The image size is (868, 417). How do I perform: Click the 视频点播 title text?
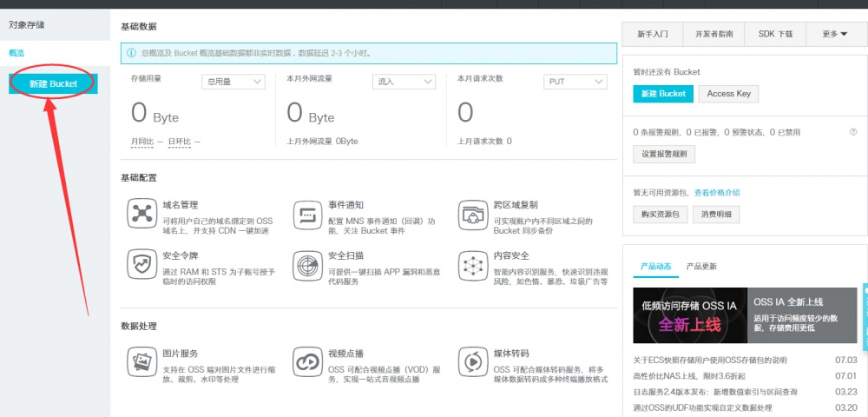click(346, 354)
